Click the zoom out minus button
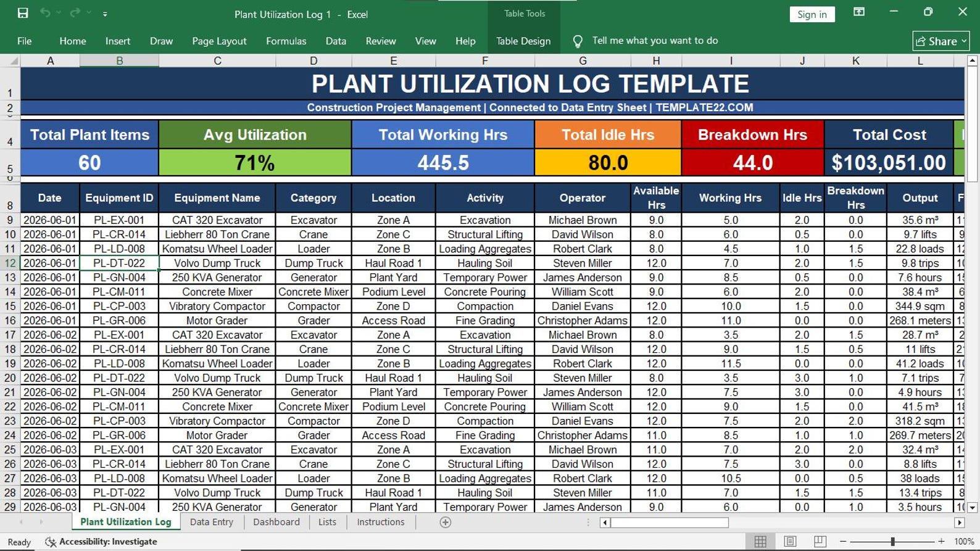 tap(843, 541)
